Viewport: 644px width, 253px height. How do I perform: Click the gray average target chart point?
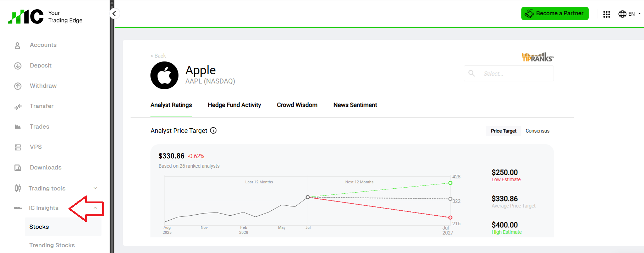450,199
